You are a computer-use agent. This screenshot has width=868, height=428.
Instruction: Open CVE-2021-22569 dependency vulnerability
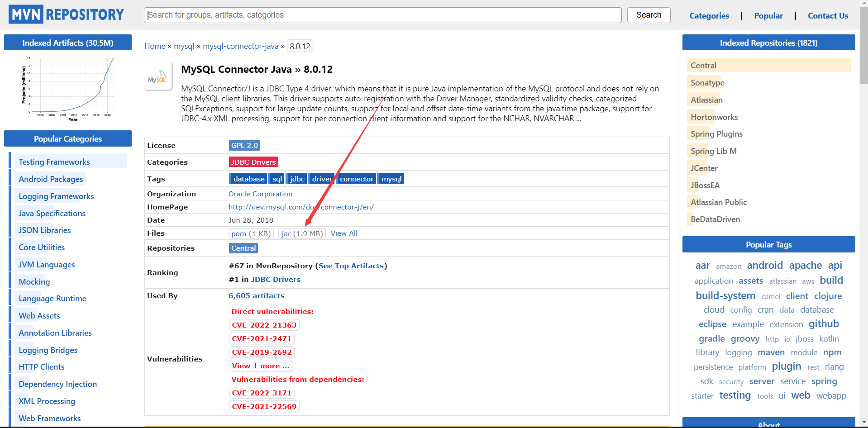264,406
